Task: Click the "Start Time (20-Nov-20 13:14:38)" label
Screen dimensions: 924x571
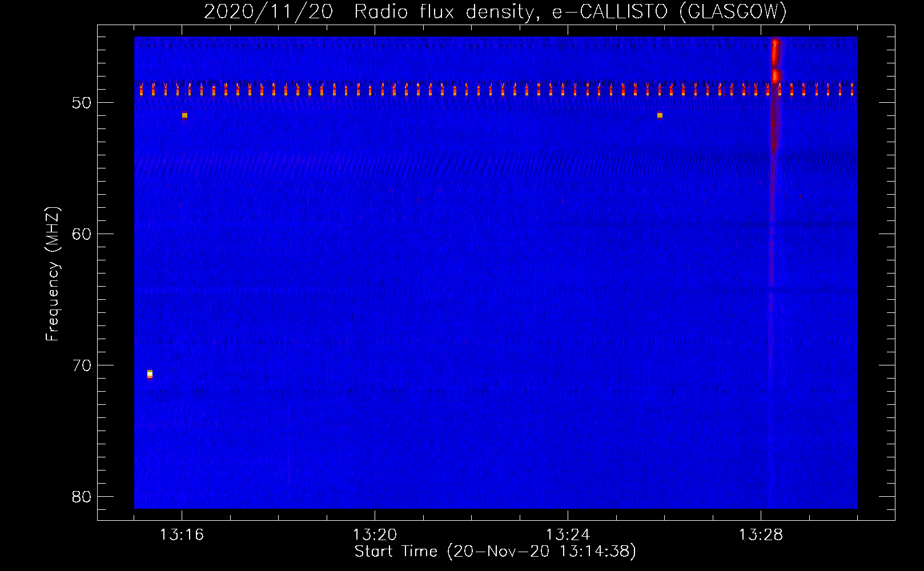Action: (x=495, y=552)
